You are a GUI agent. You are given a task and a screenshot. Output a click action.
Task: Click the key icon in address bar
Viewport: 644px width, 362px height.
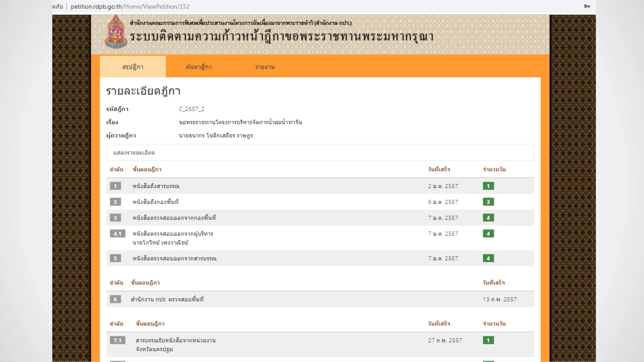(587, 6)
